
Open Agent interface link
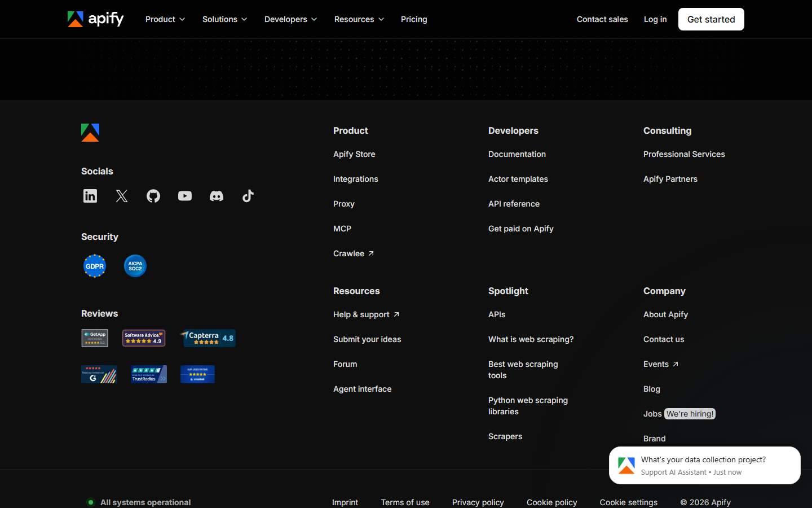(363, 389)
